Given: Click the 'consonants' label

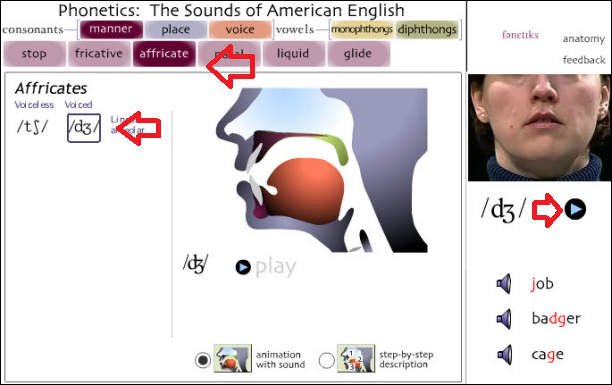Looking at the screenshot, I should [x=33, y=30].
